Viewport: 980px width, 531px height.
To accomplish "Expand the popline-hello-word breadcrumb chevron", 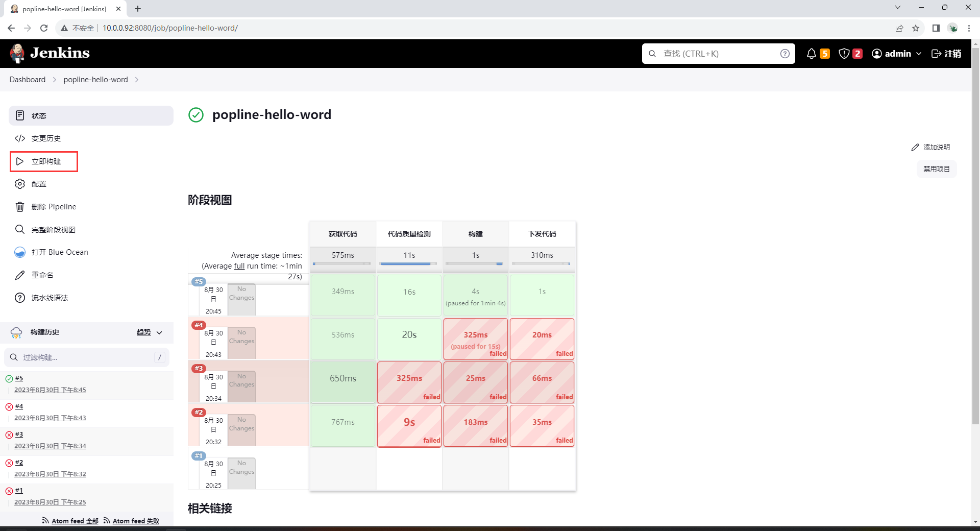I will [x=137, y=80].
